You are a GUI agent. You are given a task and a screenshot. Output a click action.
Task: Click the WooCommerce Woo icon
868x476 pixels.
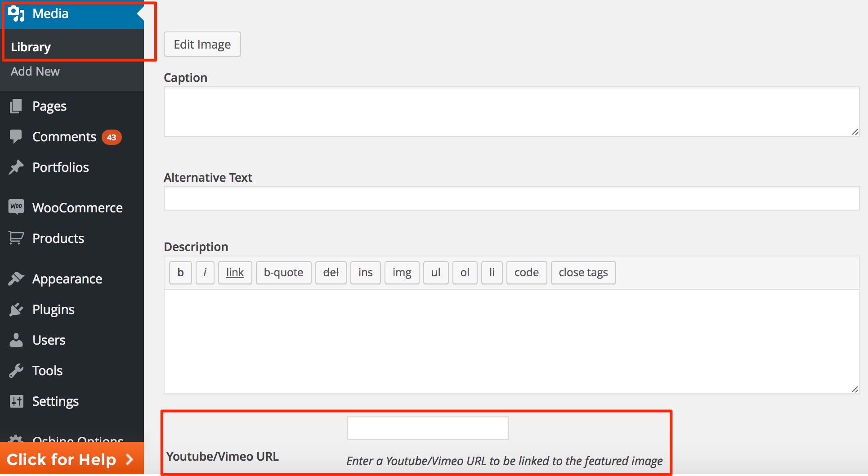[x=16, y=207]
